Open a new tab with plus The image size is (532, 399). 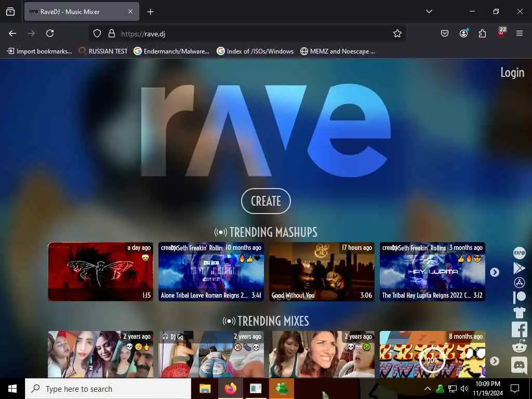point(150,12)
